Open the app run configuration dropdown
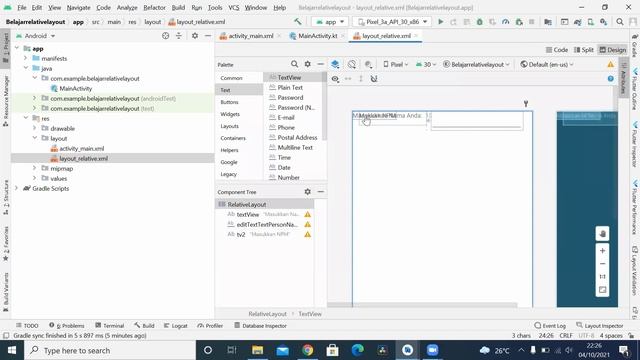The height and width of the screenshot is (360, 640). coord(330,22)
